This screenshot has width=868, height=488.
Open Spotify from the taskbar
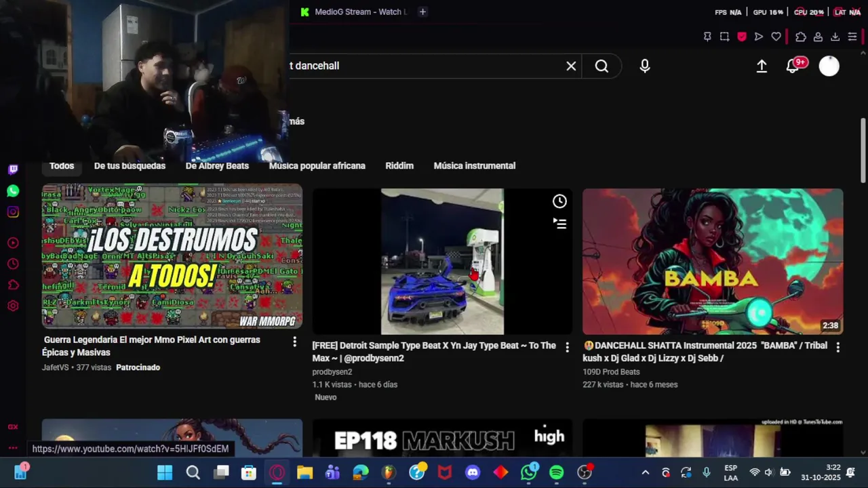point(557,472)
